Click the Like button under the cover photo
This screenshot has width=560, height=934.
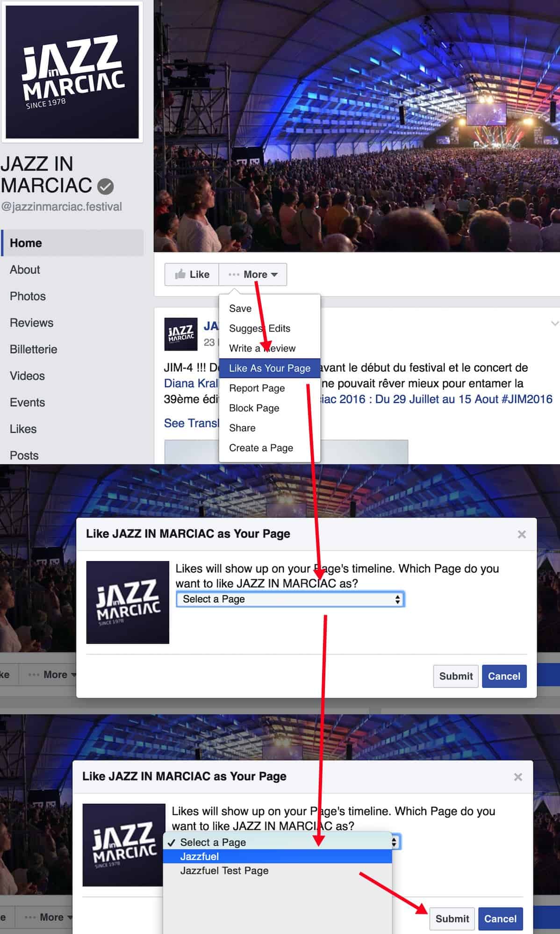192,274
